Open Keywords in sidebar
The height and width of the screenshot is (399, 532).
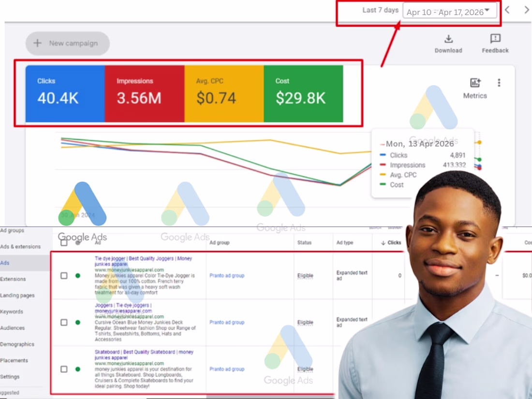[x=12, y=312]
